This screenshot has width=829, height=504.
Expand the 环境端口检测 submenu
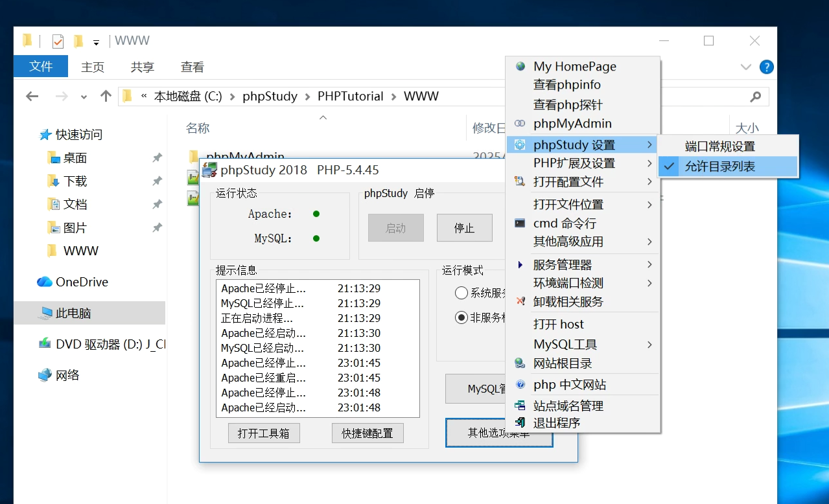coord(649,283)
